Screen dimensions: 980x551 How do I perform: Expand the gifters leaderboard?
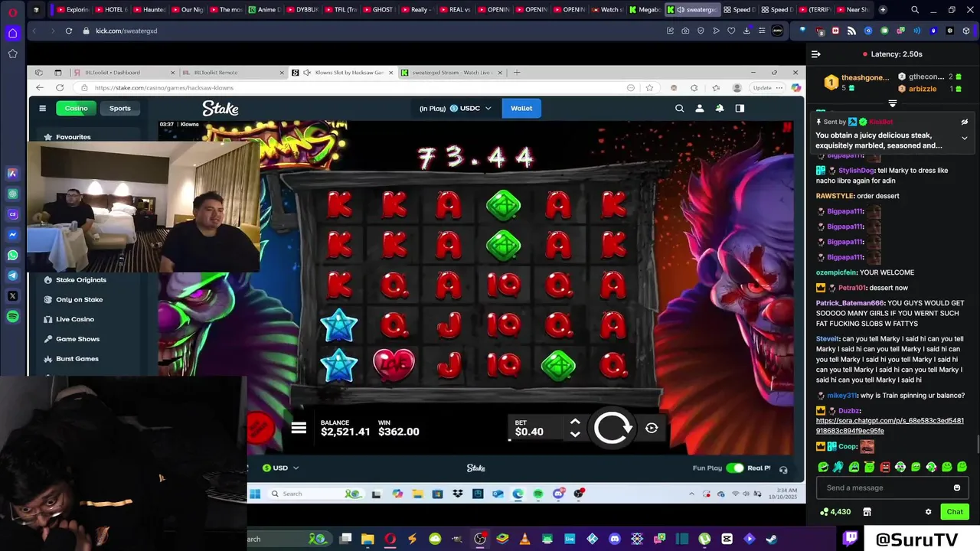tap(893, 103)
